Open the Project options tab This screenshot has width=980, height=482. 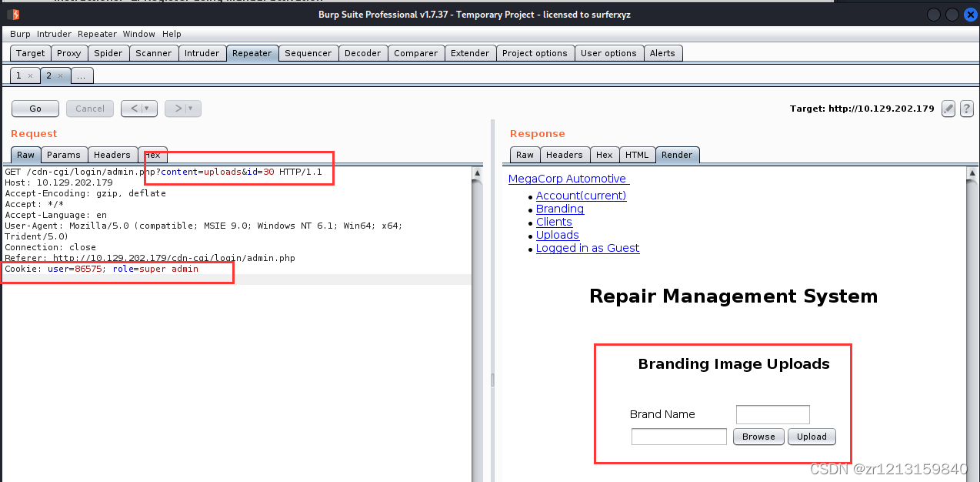pyautogui.click(x=535, y=53)
